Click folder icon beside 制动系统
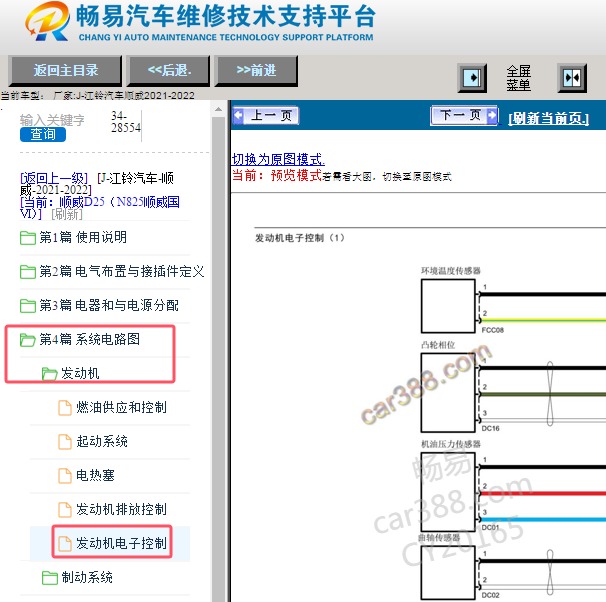 click(x=49, y=578)
